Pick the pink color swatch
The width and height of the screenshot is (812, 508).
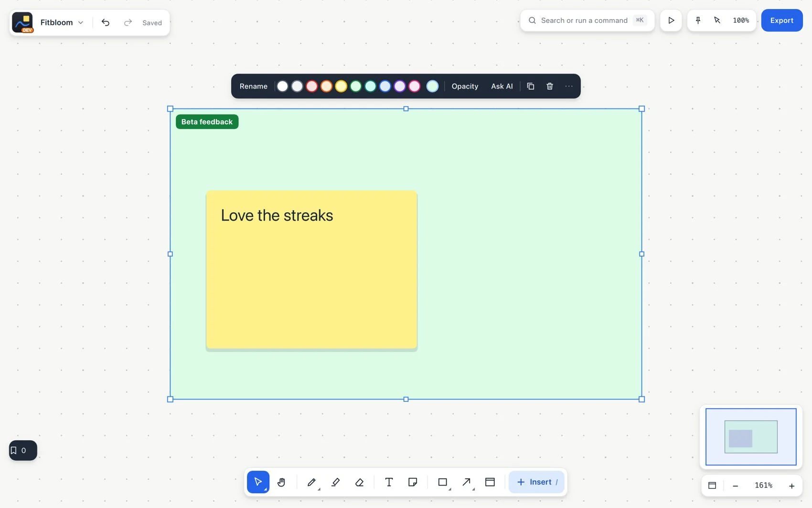[415, 86]
